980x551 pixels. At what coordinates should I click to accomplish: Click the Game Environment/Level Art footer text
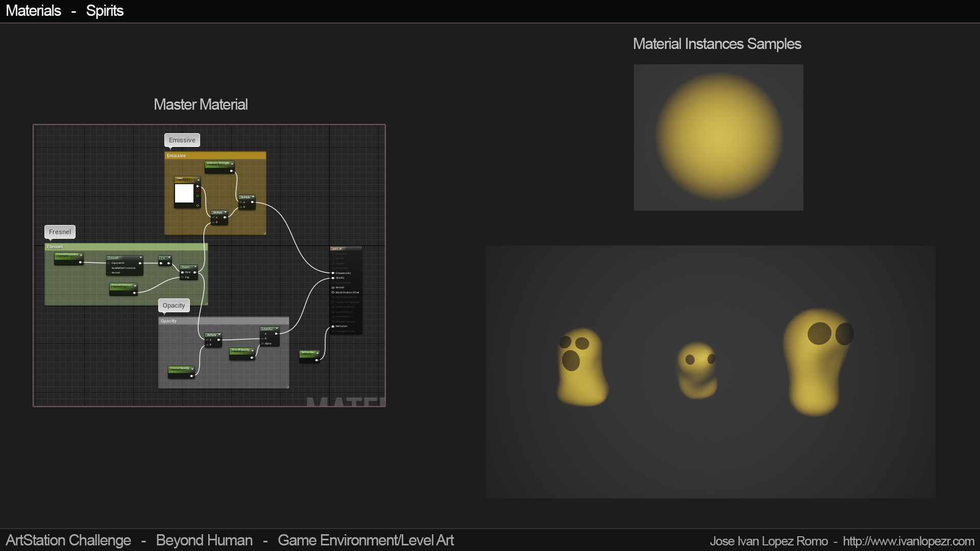(x=365, y=540)
